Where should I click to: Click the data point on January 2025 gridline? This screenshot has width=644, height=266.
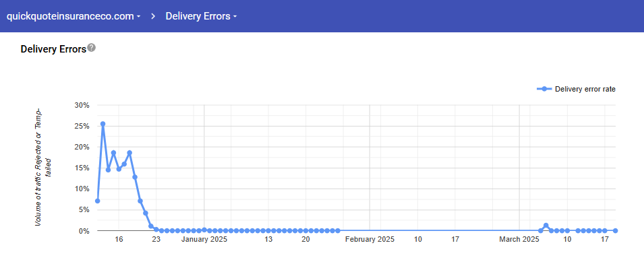pos(204,230)
